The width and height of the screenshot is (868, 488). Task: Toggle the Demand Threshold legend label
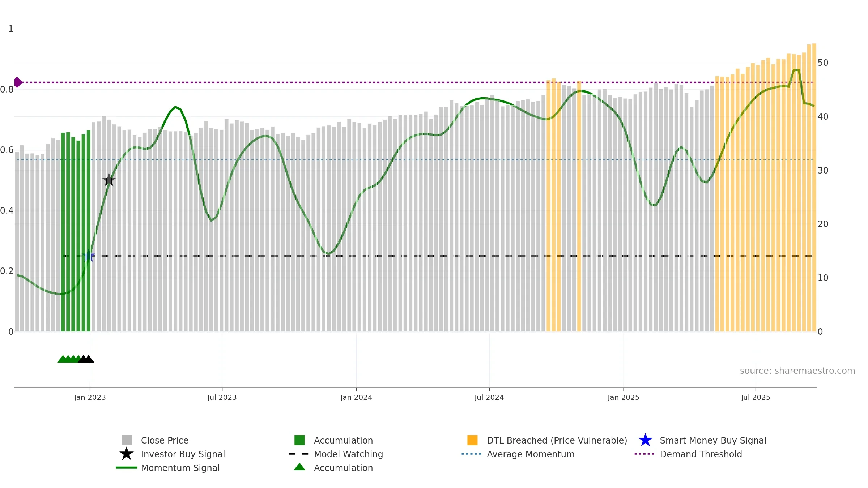click(701, 454)
